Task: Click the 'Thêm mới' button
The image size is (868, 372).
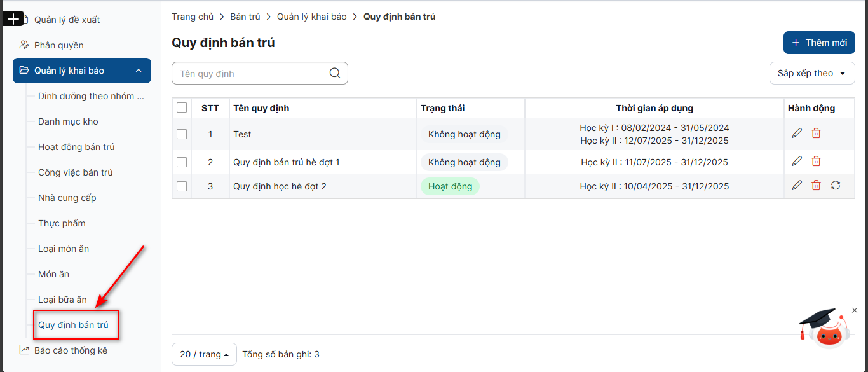Action: 818,43
